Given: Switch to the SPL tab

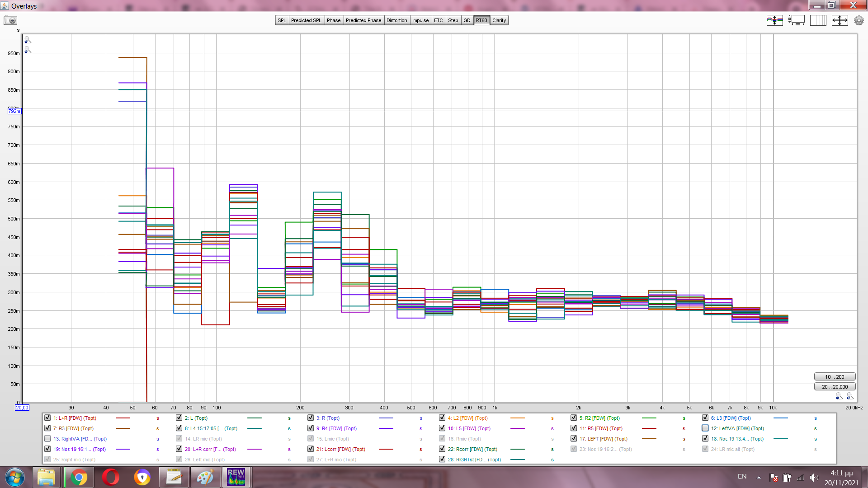Looking at the screenshot, I should pyautogui.click(x=282, y=20).
